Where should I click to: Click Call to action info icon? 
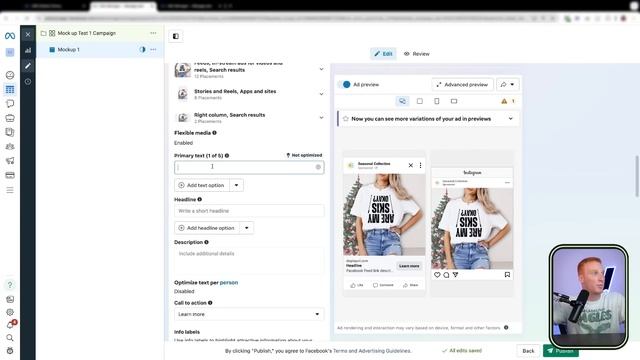tap(210, 303)
